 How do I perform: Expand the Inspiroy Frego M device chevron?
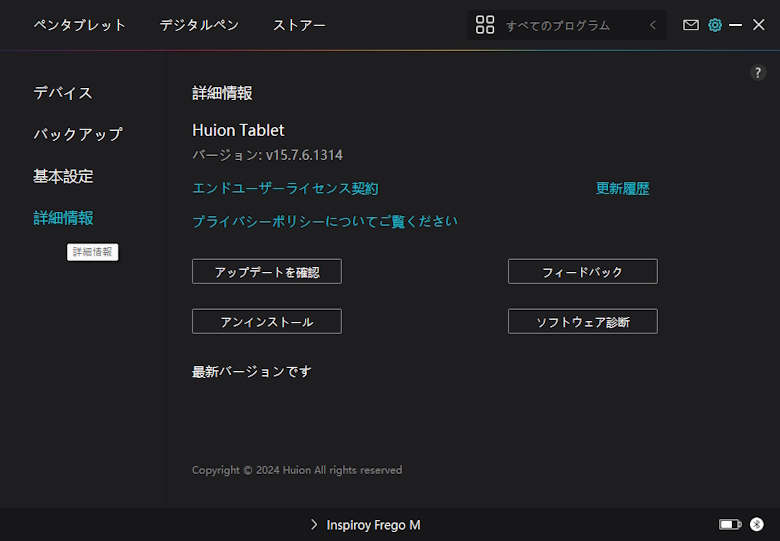pyautogui.click(x=314, y=524)
